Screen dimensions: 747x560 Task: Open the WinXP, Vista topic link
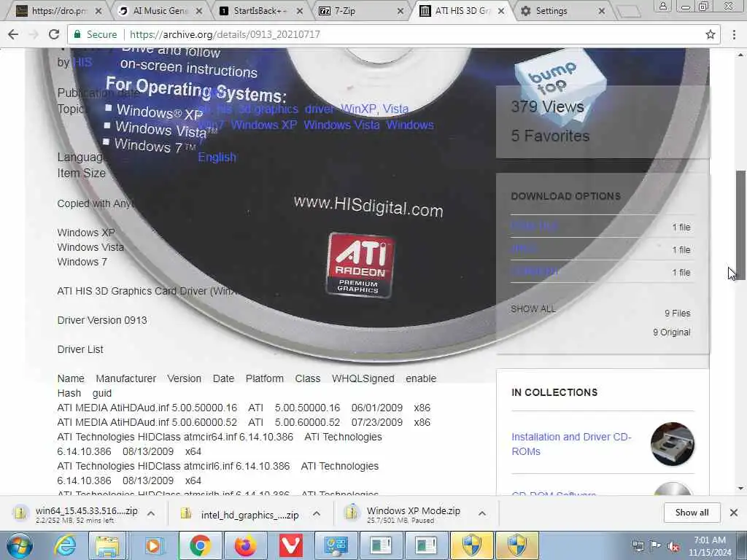[374, 109]
